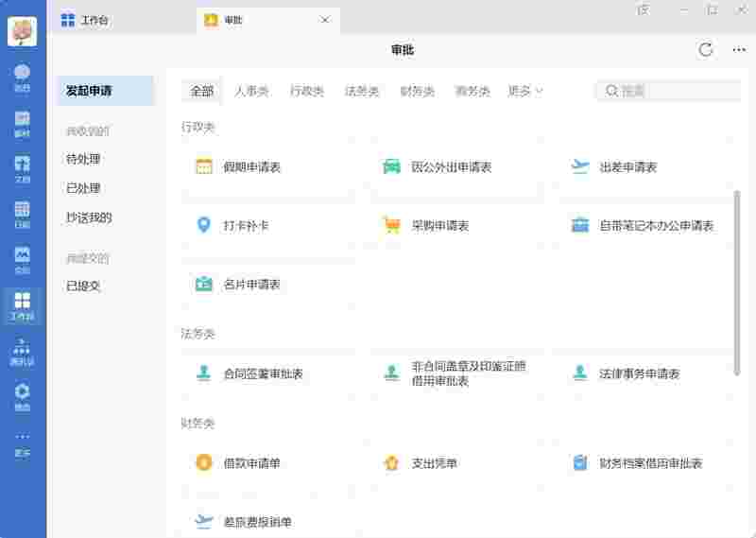Screen dimensions: 756x538
Task: Click the shopping cart icon of 采购申请表
Action: 391,225
